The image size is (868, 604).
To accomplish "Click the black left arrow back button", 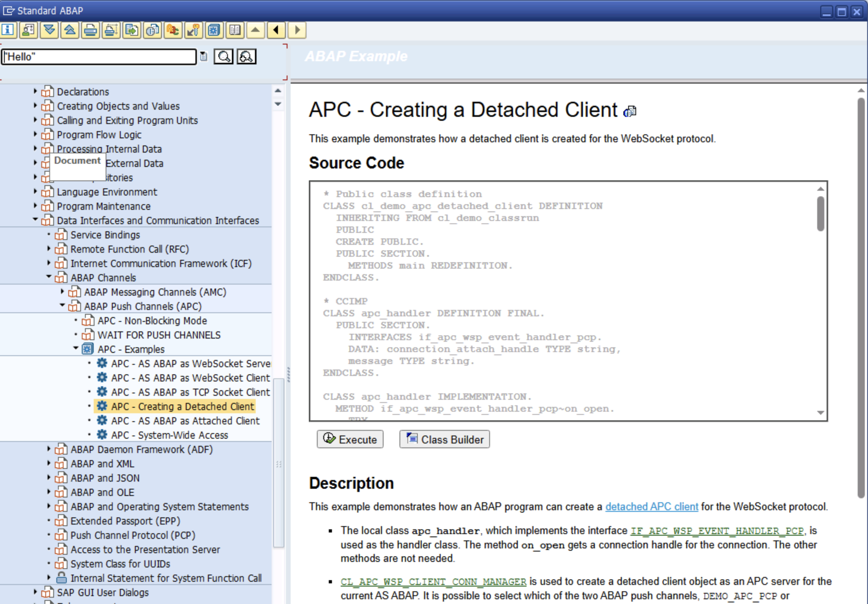I will pyautogui.click(x=276, y=30).
